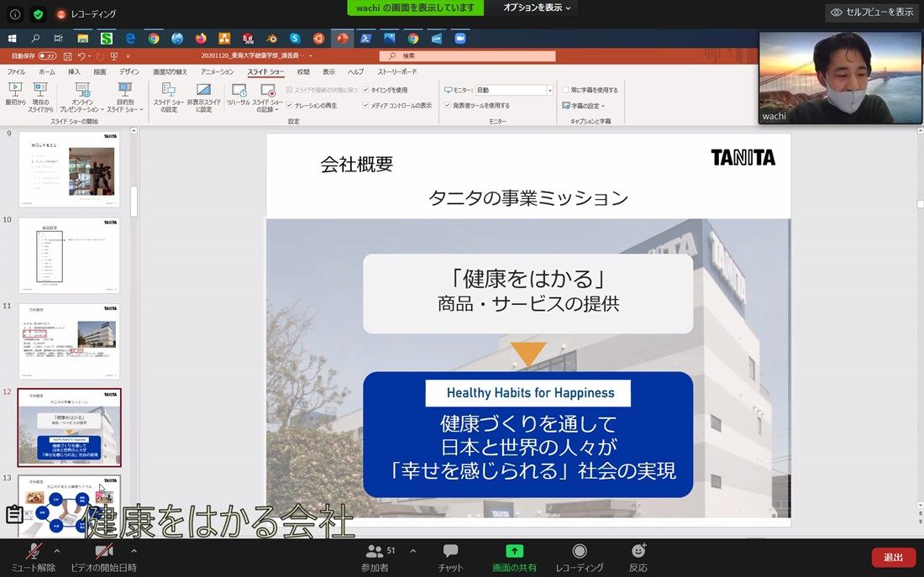Toggle AutoSave (自動保存) switch
This screenshot has width=924, height=577.
pos(47,56)
